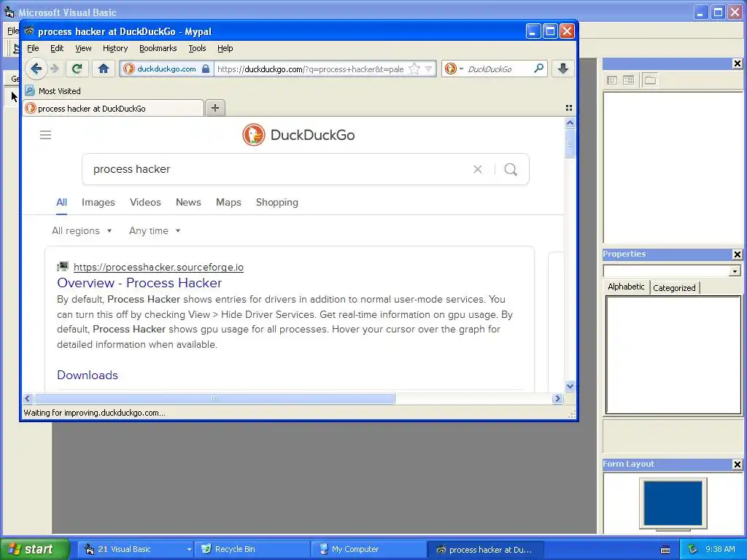Image resolution: width=747 pixels, height=560 pixels.
Task: Switch to My Computer taskbar item
Action: pyautogui.click(x=368, y=549)
